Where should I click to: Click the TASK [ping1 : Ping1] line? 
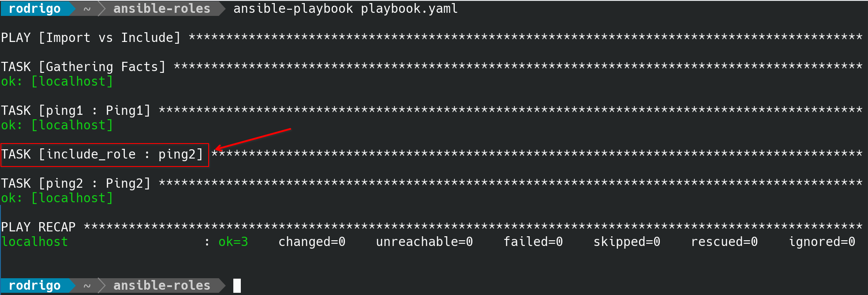tap(76, 111)
